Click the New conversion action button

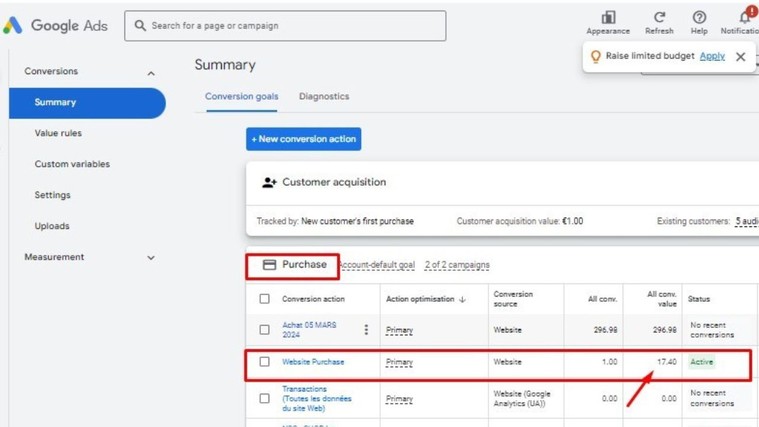tap(304, 139)
